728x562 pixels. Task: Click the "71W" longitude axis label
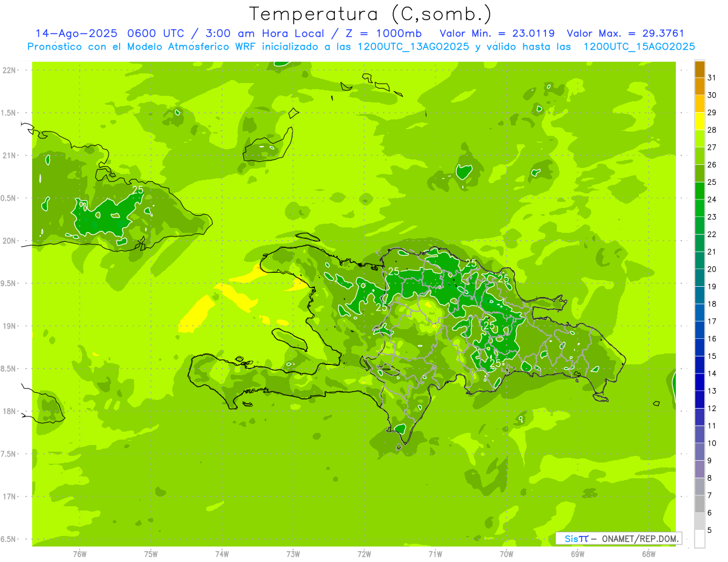pyautogui.click(x=435, y=554)
